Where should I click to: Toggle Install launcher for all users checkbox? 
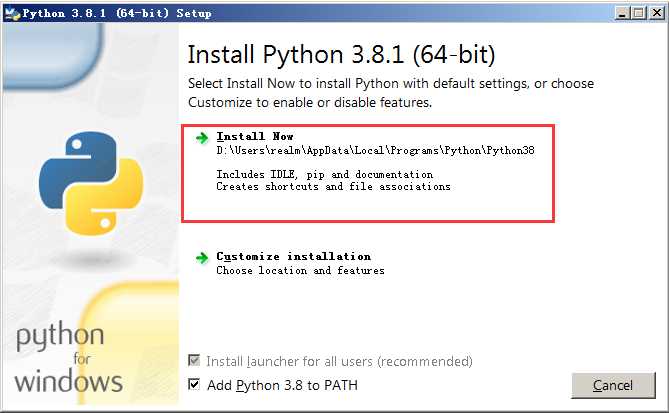tap(194, 361)
